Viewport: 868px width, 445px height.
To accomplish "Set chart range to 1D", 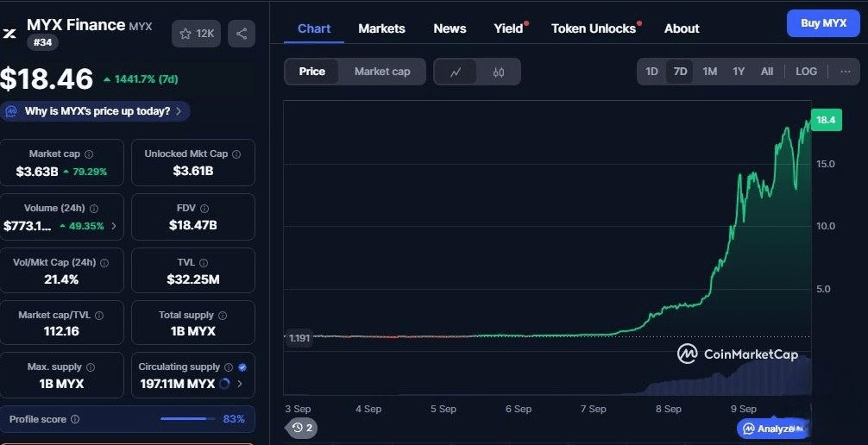I will pos(651,72).
